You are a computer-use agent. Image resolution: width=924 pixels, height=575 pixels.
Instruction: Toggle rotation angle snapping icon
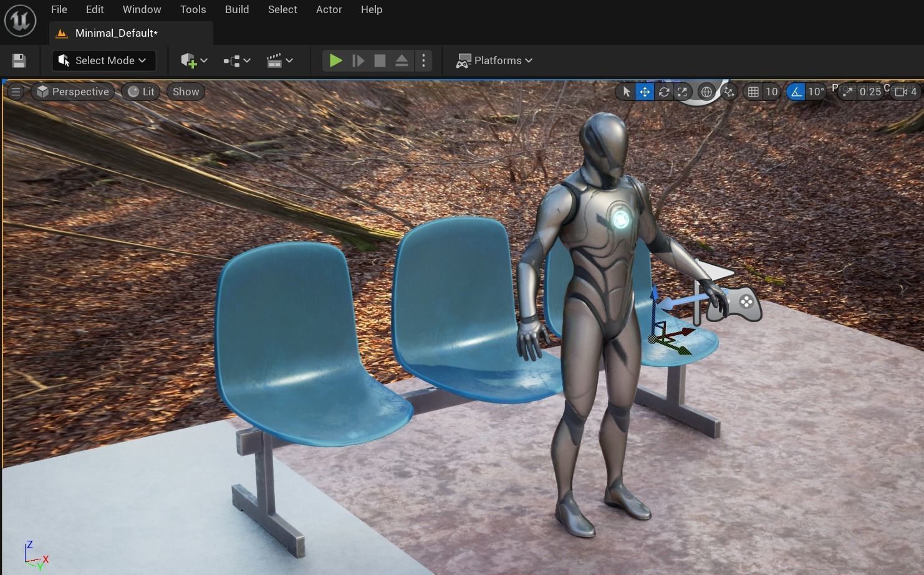(x=796, y=92)
